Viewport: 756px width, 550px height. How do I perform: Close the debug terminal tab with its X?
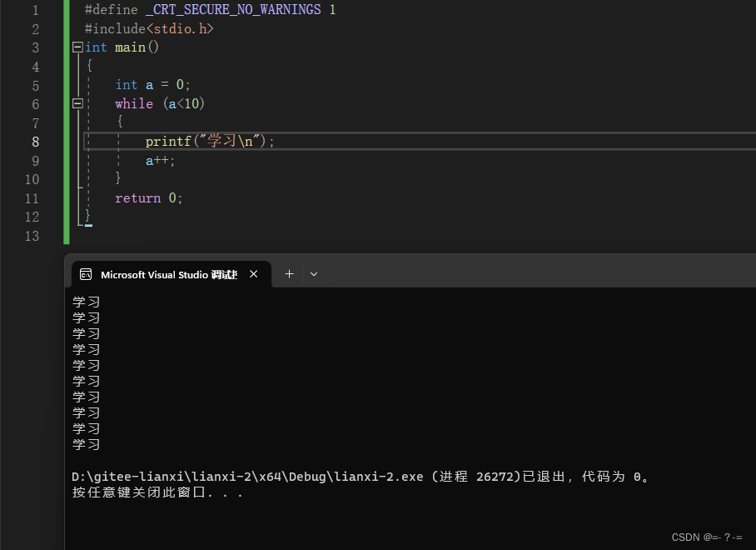[253, 273]
